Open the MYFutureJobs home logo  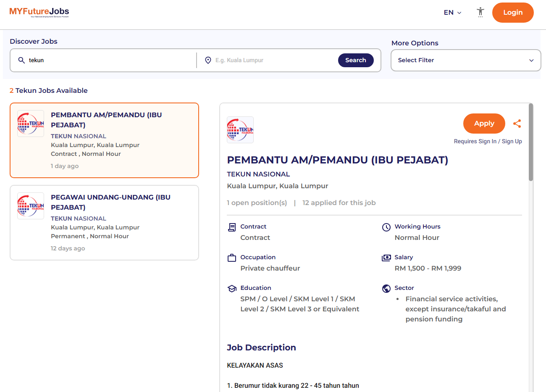pos(39,12)
